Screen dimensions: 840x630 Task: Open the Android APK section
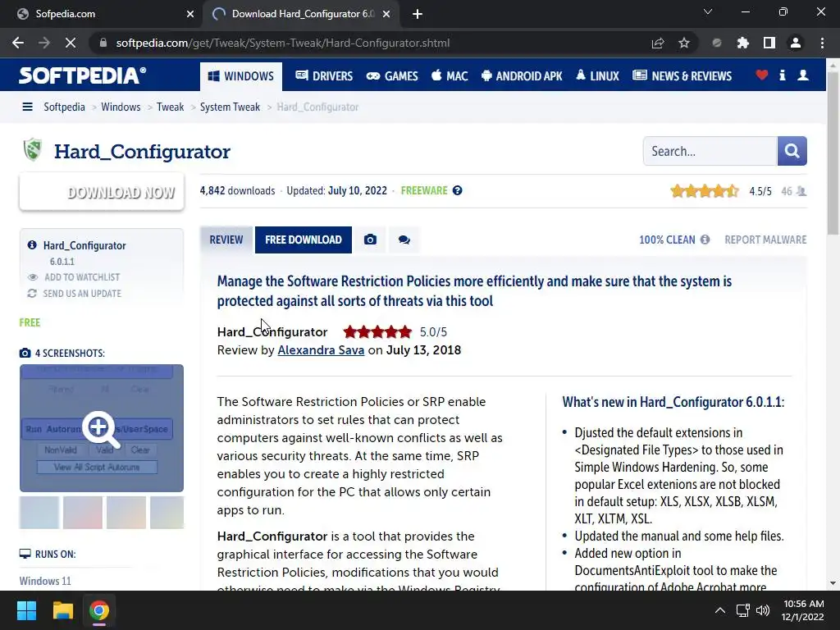pyautogui.click(x=522, y=76)
